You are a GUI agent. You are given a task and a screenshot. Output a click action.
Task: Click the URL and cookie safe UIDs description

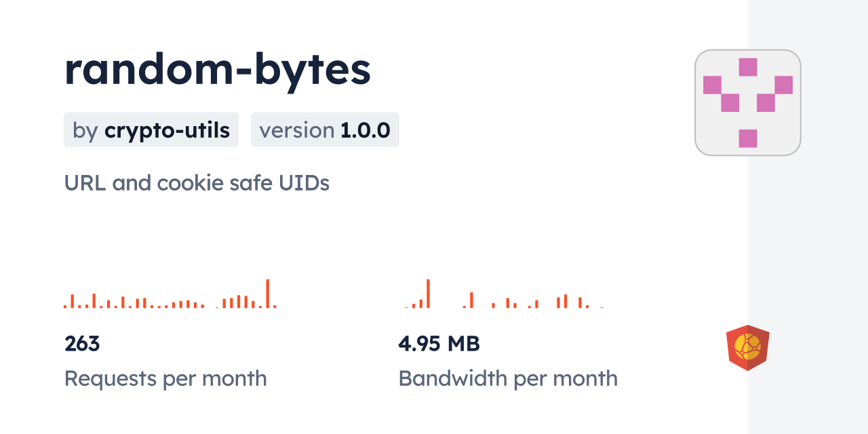(x=197, y=183)
